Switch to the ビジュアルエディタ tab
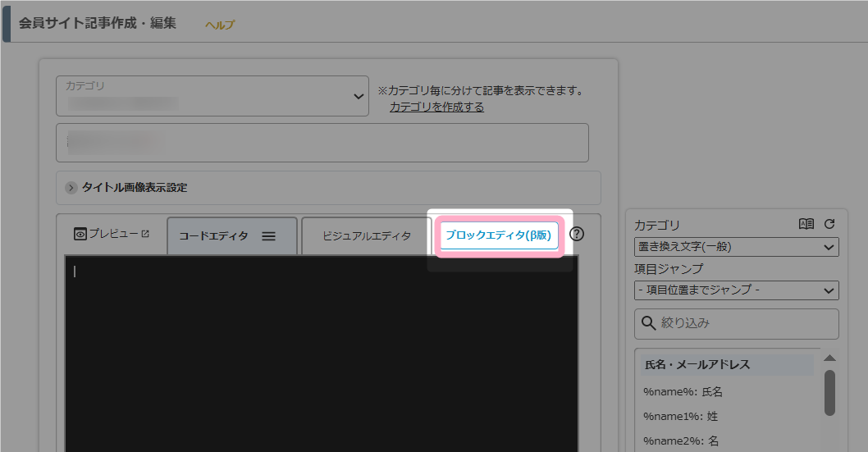The width and height of the screenshot is (868, 452). pos(366,236)
